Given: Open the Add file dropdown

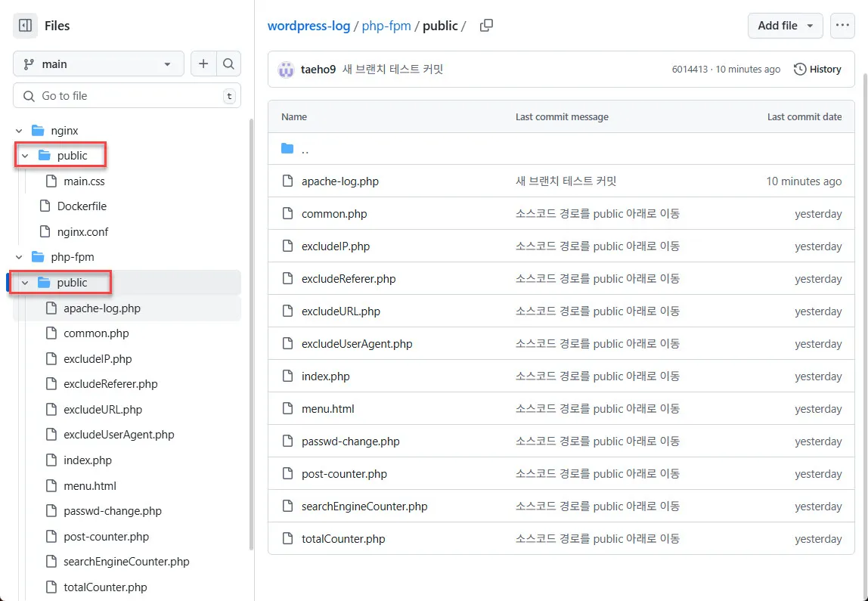Looking at the screenshot, I should coord(785,26).
